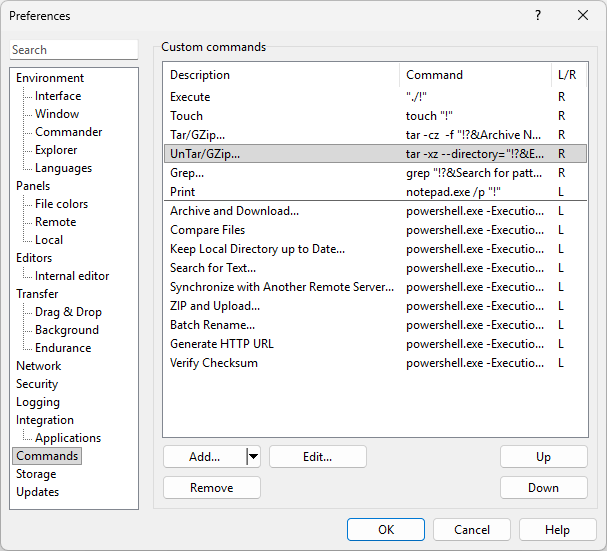The image size is (607, 551).
Task: Open Help for preferences
Action: coord(558,530)
